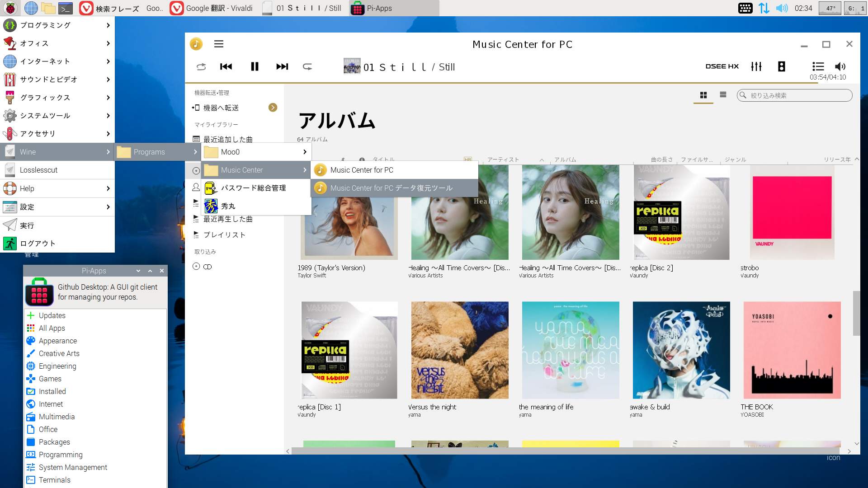Switch albums to grid view

point(703,95)
